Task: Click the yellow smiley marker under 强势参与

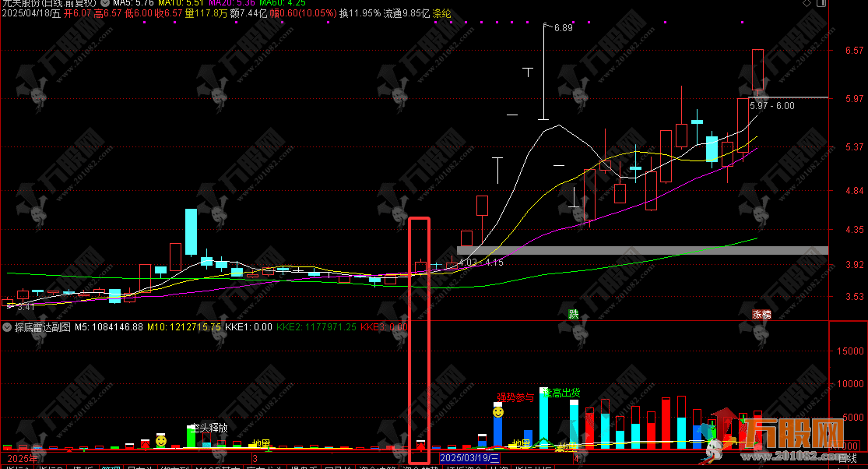Action: pos(497,413)
